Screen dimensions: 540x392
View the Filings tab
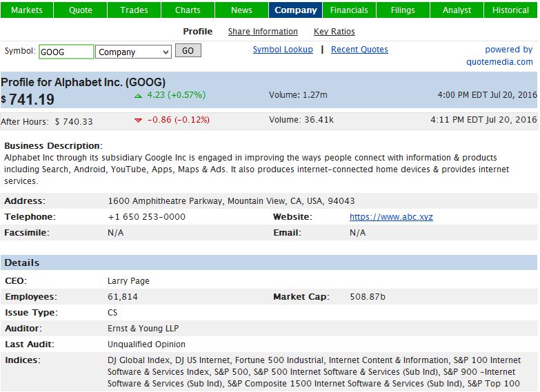(403, 10)
